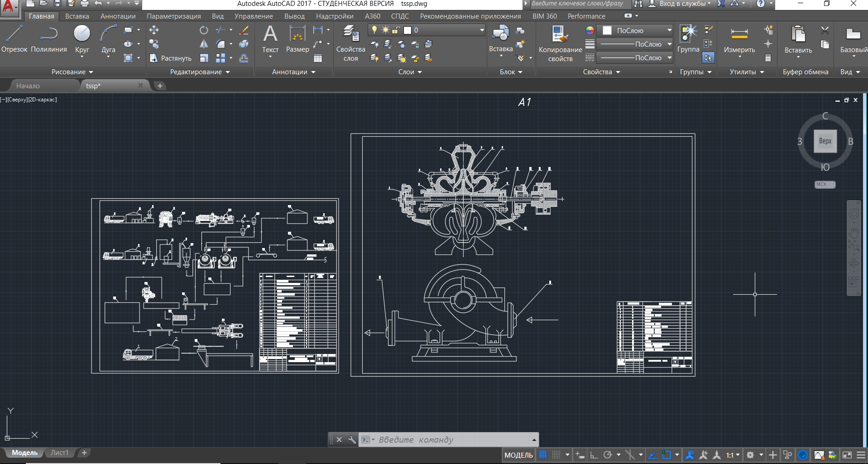The width and height of the screenshot is (868, 464).
Task: Toggle ortho mode in status bar
Action: point(594,455)
